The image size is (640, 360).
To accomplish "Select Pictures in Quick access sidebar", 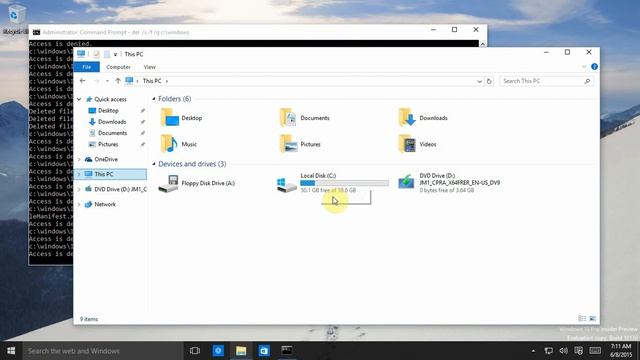I will 108,144.
